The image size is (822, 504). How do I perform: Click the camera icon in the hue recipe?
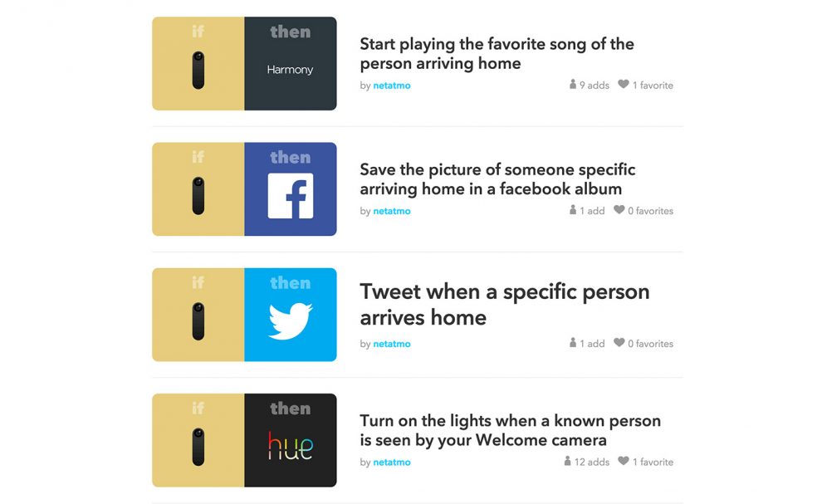pyautogui.click(x=198, y=447)
